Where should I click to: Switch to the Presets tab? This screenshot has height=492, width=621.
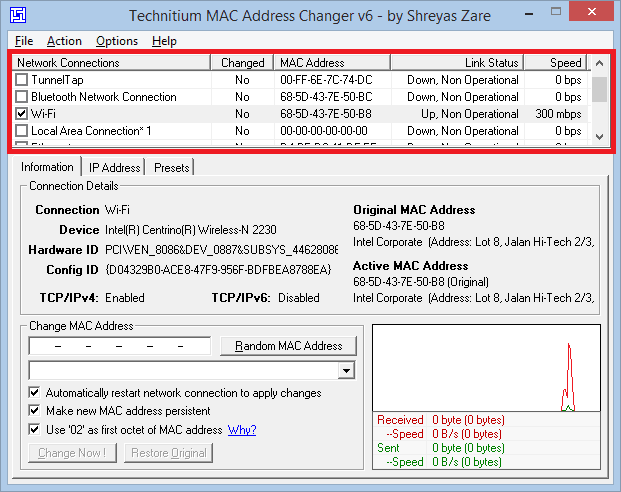pyautogui.click(x=171, y=168)
